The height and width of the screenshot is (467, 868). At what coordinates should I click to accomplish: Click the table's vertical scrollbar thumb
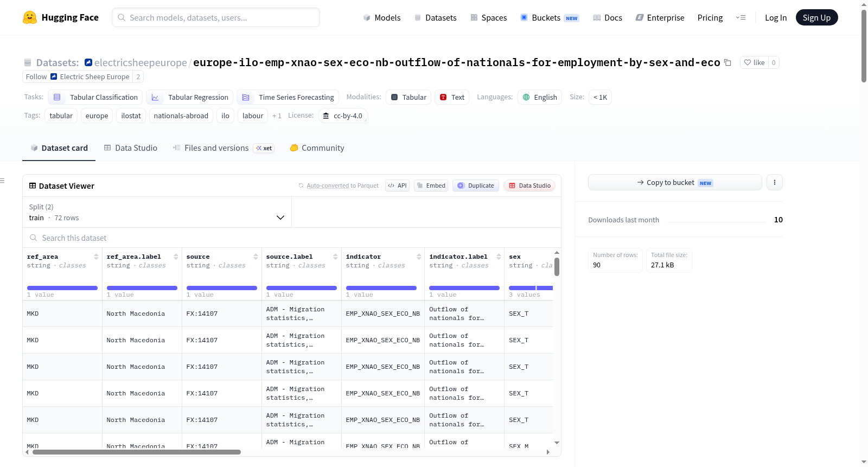point(557,267)
